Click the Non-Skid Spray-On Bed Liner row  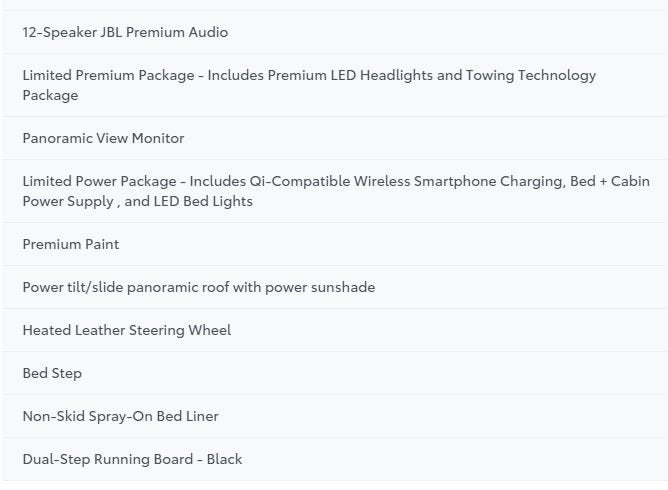pyautogui.click(x=120, y=416)
